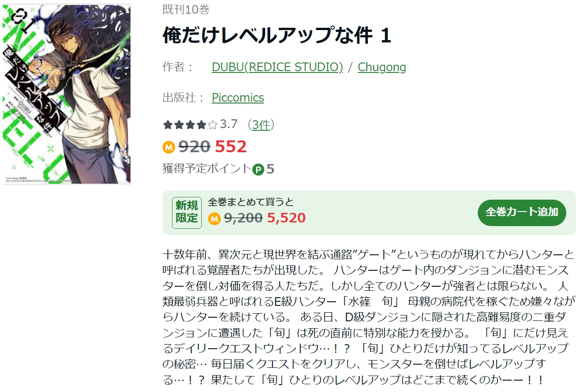Screen dimensions: 580x392
Task: Open publisher link Piccomics
Action: (238, 98)
